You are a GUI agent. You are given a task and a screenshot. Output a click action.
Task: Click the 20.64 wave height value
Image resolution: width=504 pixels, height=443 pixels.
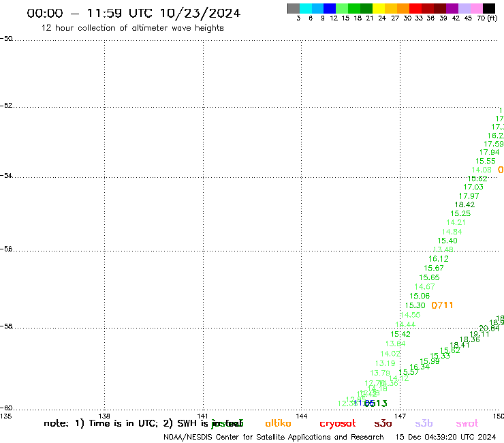pos(489,329)
